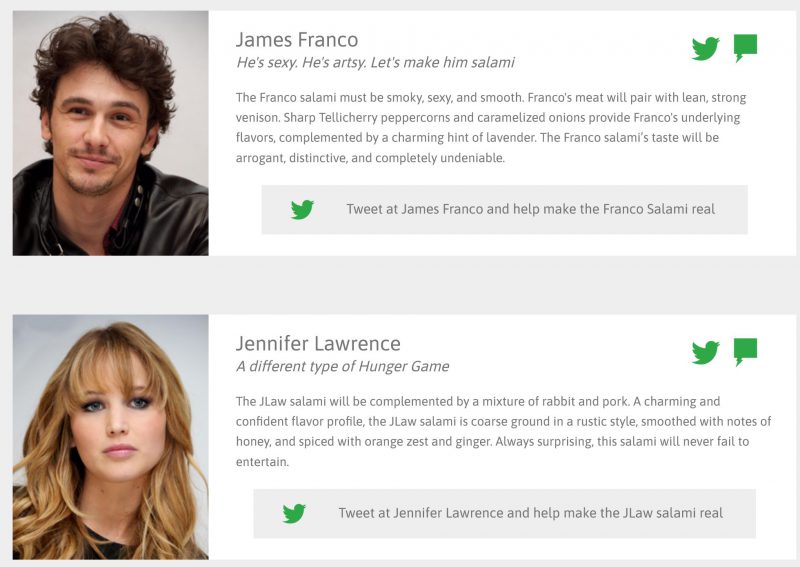Select the photo in the Jennifer Lawrence card
800x567 pixels.
tap(111, 437)
